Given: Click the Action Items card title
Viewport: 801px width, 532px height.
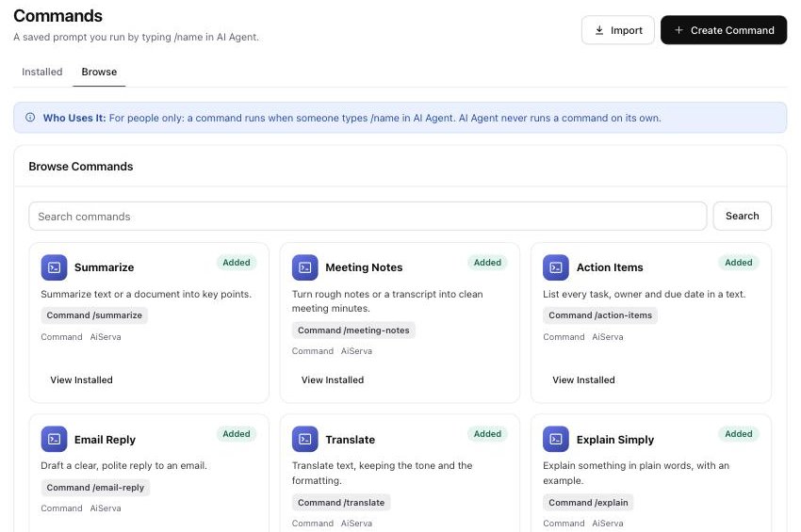Looking at the screenshot, I should tap(610, 267).
